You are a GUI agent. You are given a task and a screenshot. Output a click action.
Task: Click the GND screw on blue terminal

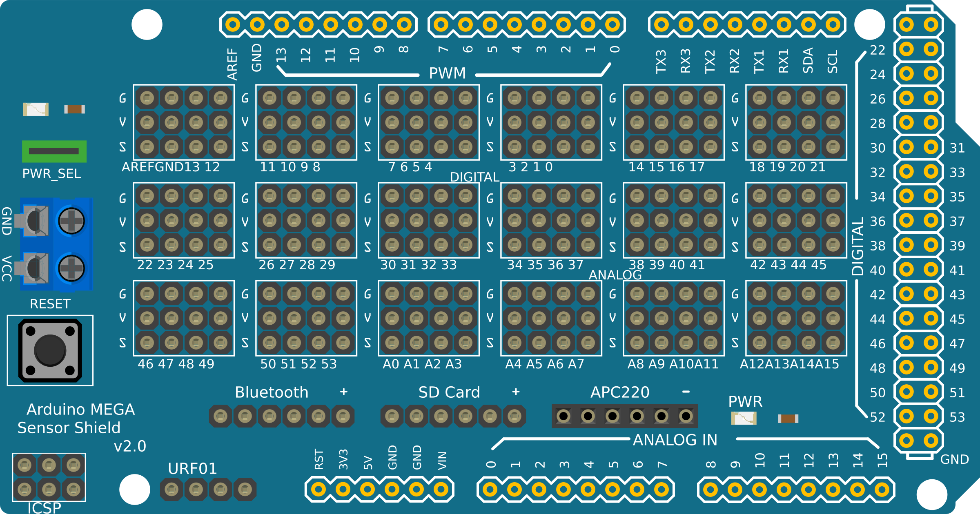[x=71, y=221]
